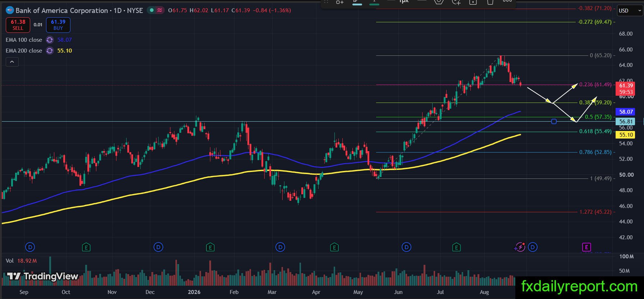Viewport: 644px width, 299px height.
Task: Click the Bank of America logo icon
Action: [10, 10]
